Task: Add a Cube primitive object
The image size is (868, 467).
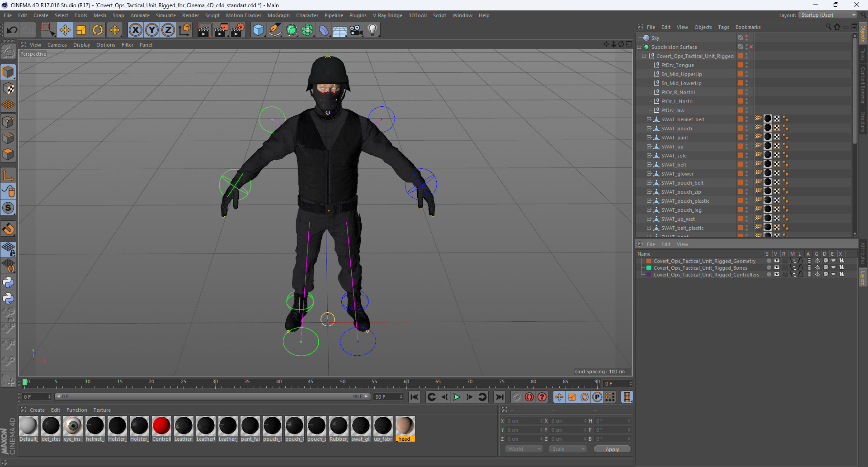Action: [258, 30]
